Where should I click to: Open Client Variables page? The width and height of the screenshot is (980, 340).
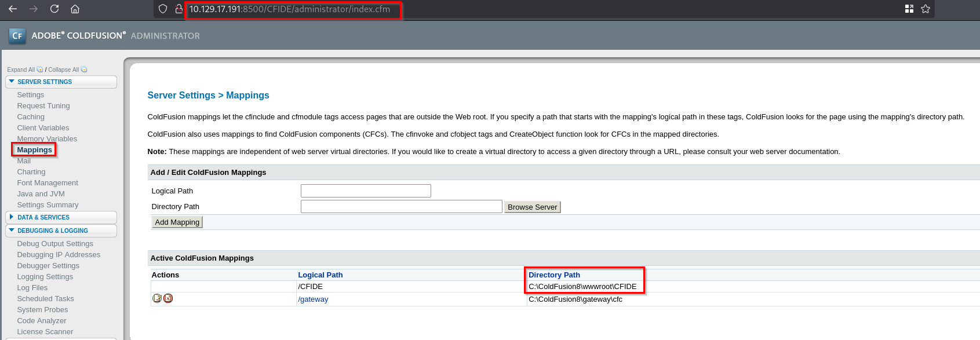click(43, 128)
